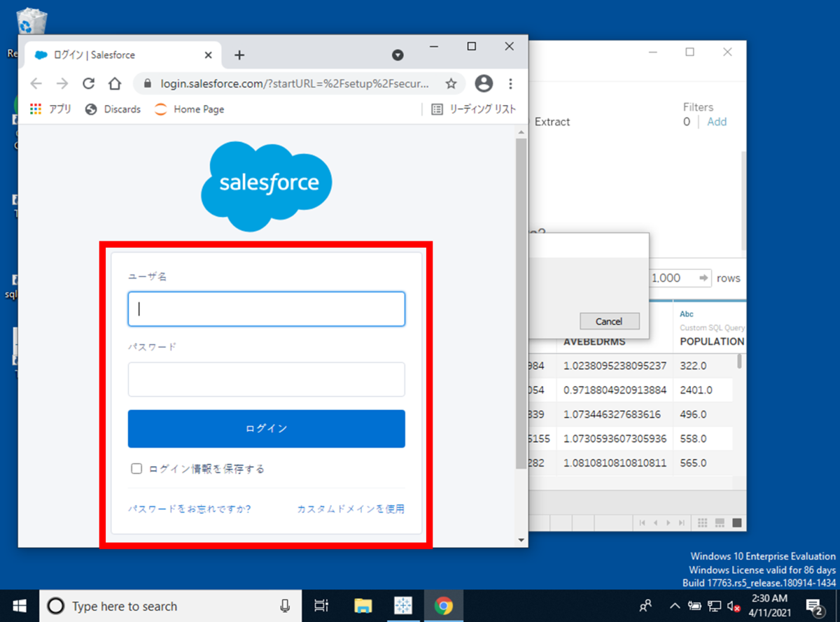Select cell 0.9718804920913884
This screenshot has height=622, width=840.
(x=615, y=390)
